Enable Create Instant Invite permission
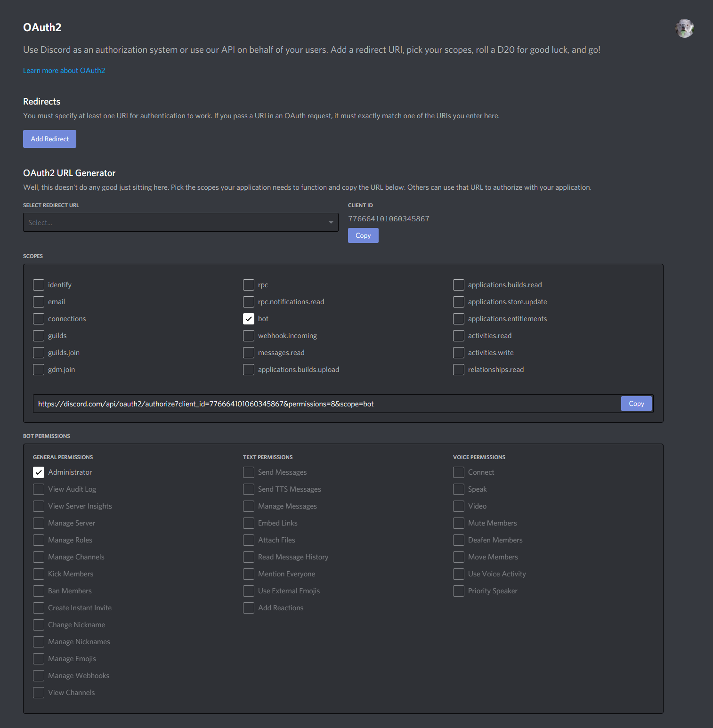 39,608
